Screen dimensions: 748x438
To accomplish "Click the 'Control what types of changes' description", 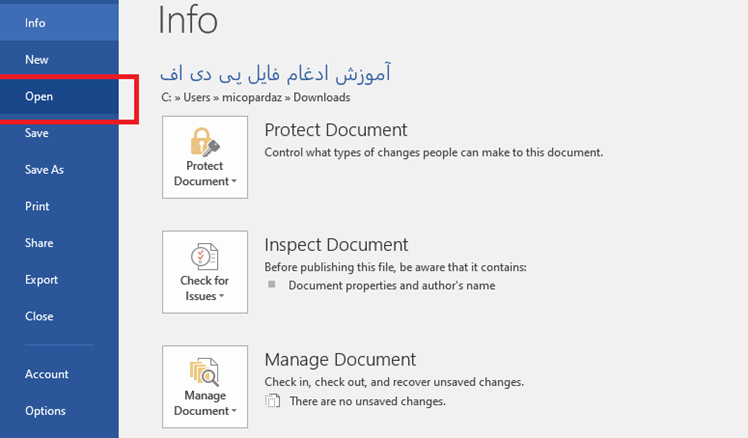I will pos(434,152).
